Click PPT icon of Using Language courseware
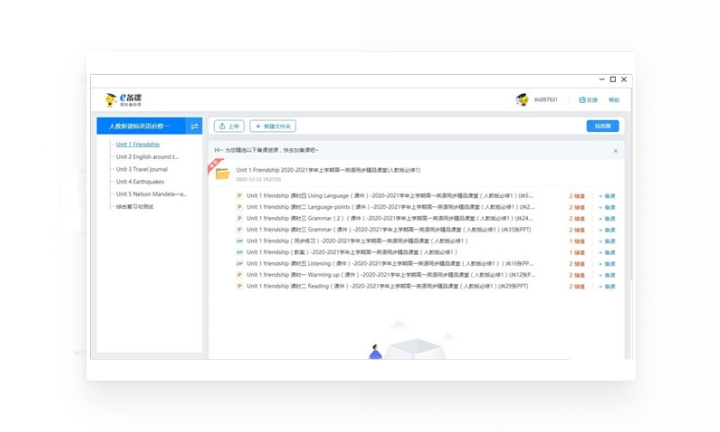 240,195
